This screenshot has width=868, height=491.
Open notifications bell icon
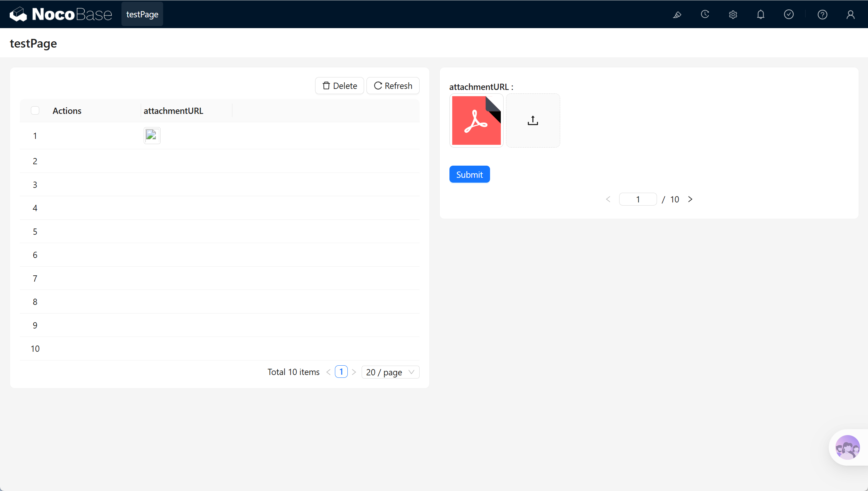tap(761, 15)
